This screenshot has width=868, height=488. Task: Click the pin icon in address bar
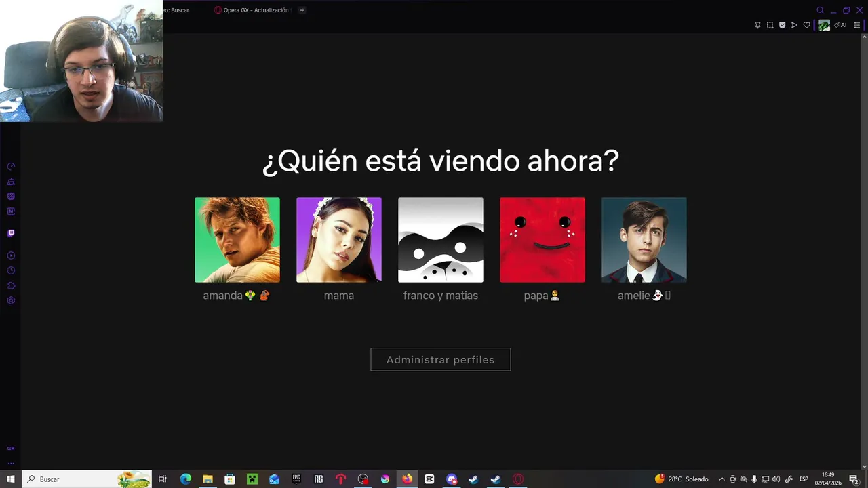pyautogui.click(x=757, y=25)
